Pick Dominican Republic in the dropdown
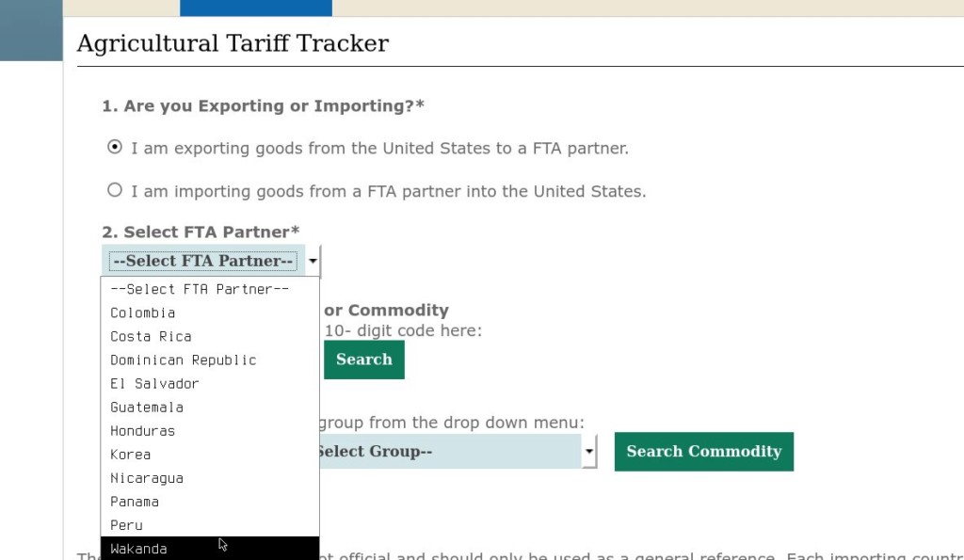 [184, 360]
